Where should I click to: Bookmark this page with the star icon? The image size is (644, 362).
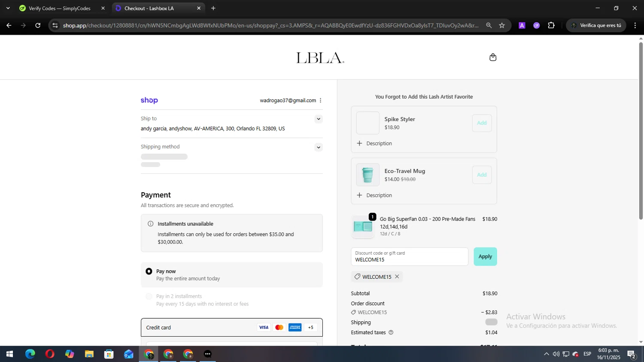tap(502, 25)
